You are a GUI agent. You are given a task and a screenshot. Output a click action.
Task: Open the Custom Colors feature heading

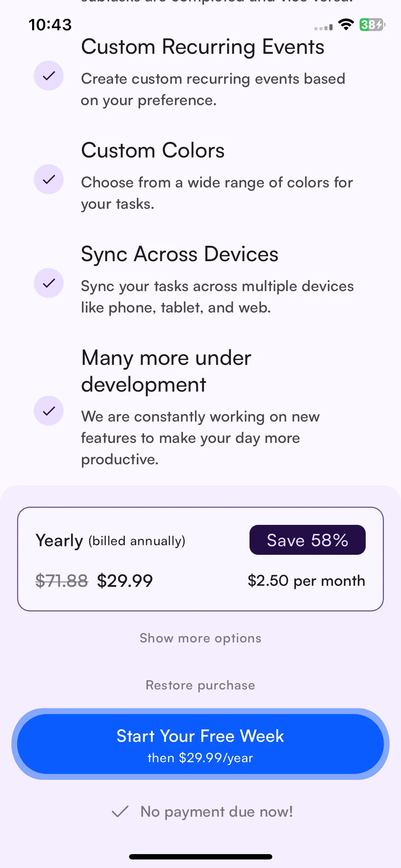pyautogui.click(x=153, y=150)
